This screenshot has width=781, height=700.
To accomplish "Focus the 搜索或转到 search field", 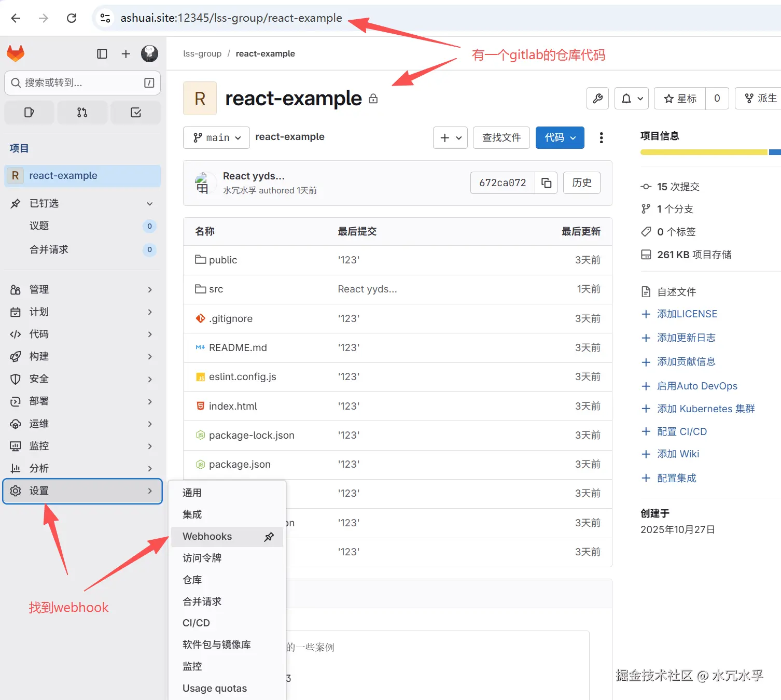I will (x=82, y=83).
